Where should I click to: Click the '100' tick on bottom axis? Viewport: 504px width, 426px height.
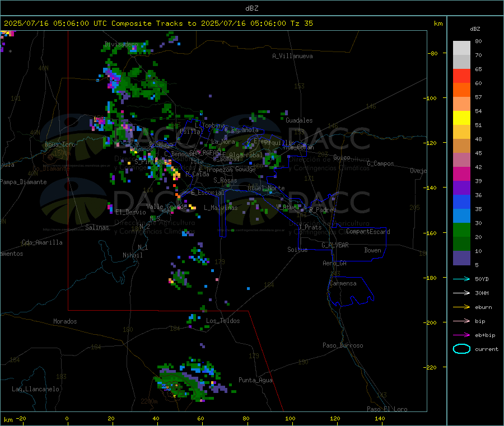pos(290,418)
